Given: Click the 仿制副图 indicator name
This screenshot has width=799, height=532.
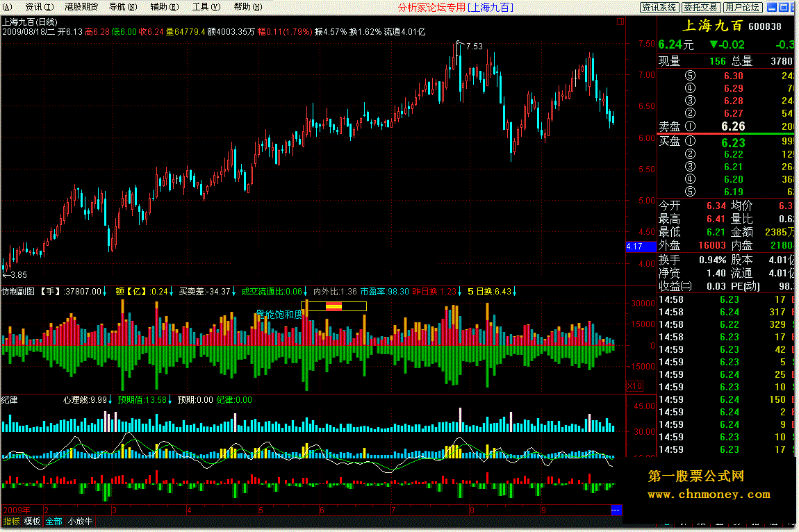Looking at the screenshot, I should point(18,292).
